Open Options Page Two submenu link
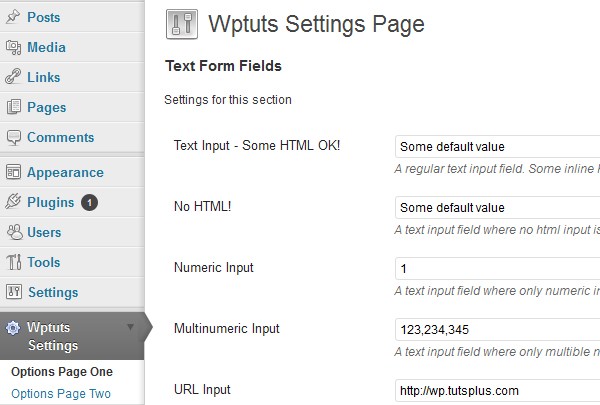600x405 pixels. coord(61,394)
